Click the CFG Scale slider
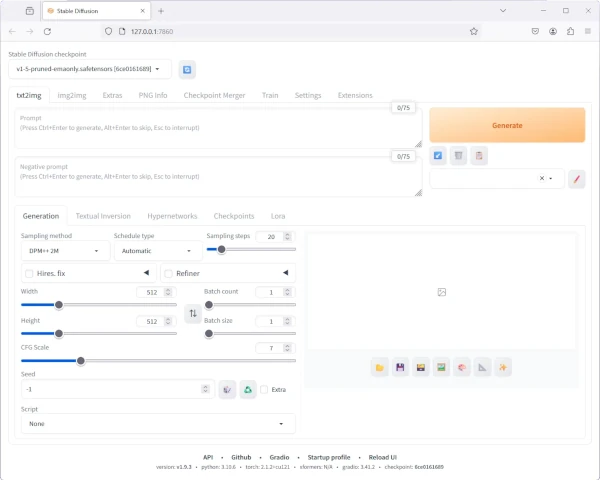This screenshot has width=600, height=480. [x=158, y=361]
